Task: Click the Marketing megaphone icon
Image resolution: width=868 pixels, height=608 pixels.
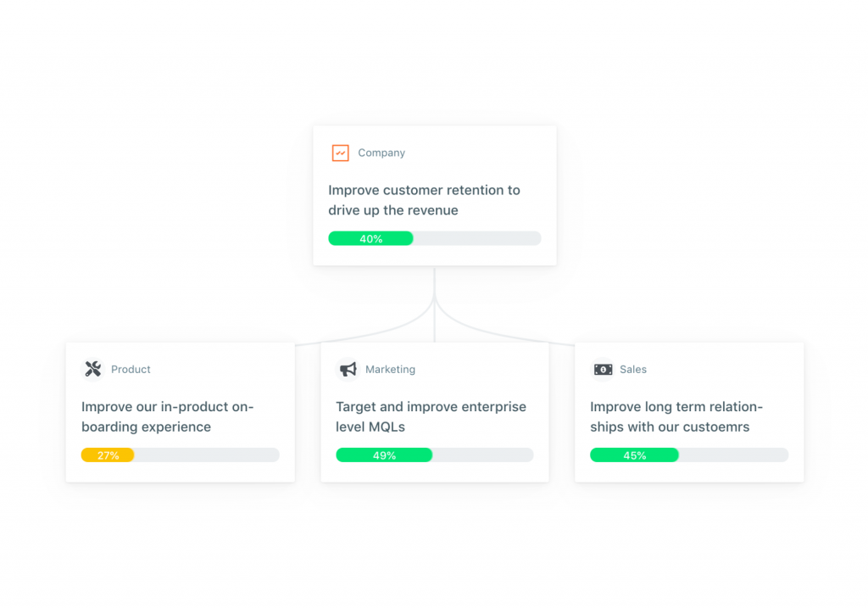Action: [x=348, y=370]
